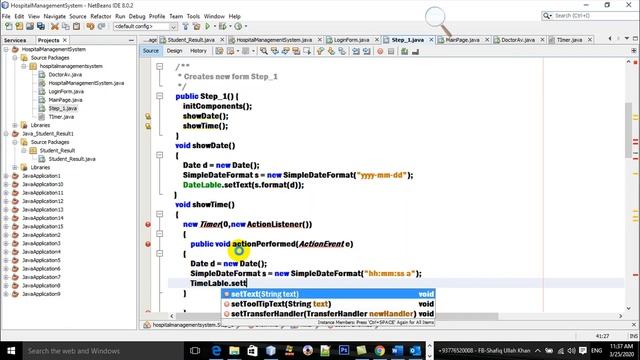The width and height of the screenshot is (640, 360).
Task: Open the editor tabs list dropdown arrow
Action: (x=627, y=38)
